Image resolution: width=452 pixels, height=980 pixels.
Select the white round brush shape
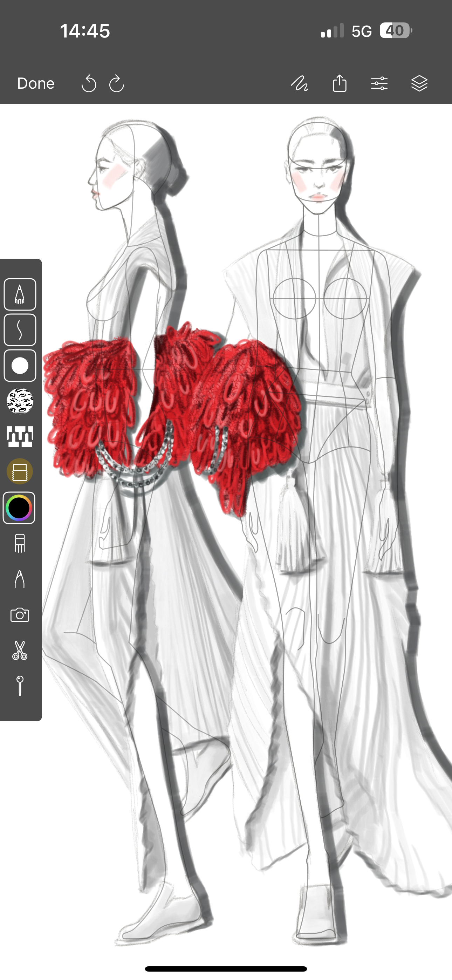point(20,366)
